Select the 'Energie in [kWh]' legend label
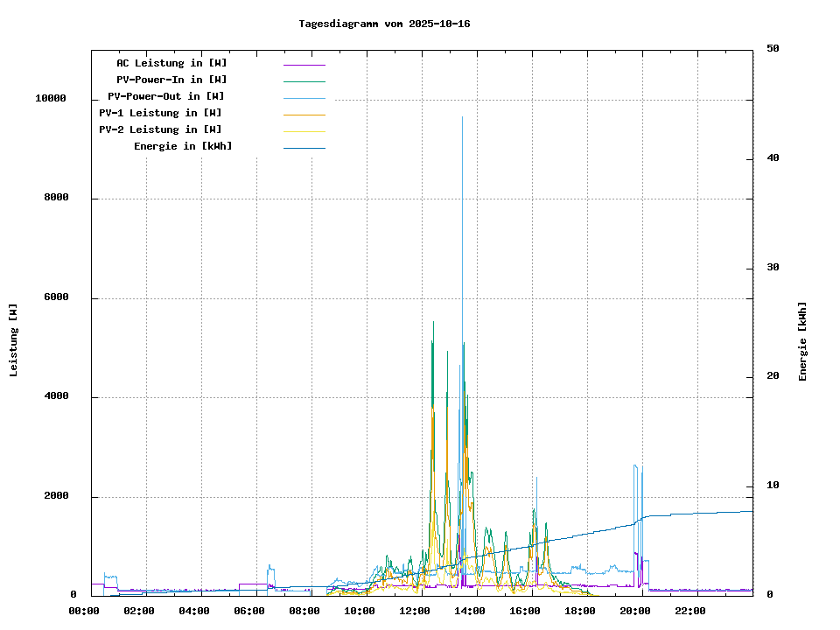 point(183,146)
